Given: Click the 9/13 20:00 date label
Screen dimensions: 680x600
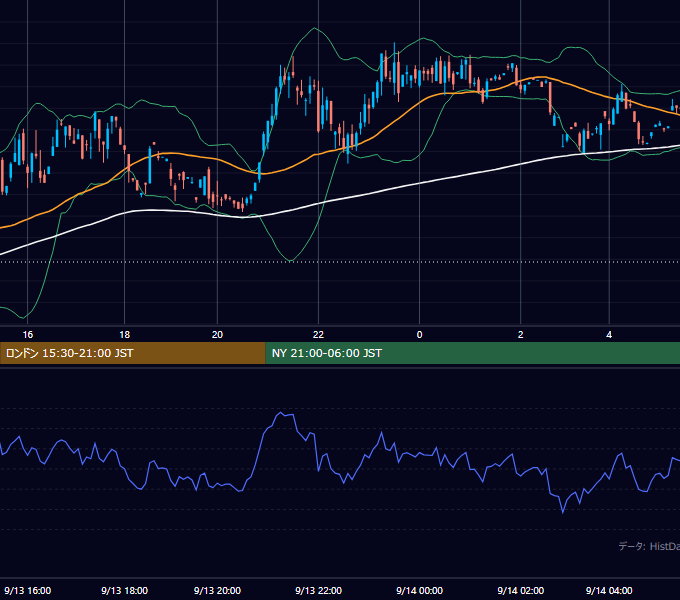Looking at the screenshot, I should coord(217,590).
